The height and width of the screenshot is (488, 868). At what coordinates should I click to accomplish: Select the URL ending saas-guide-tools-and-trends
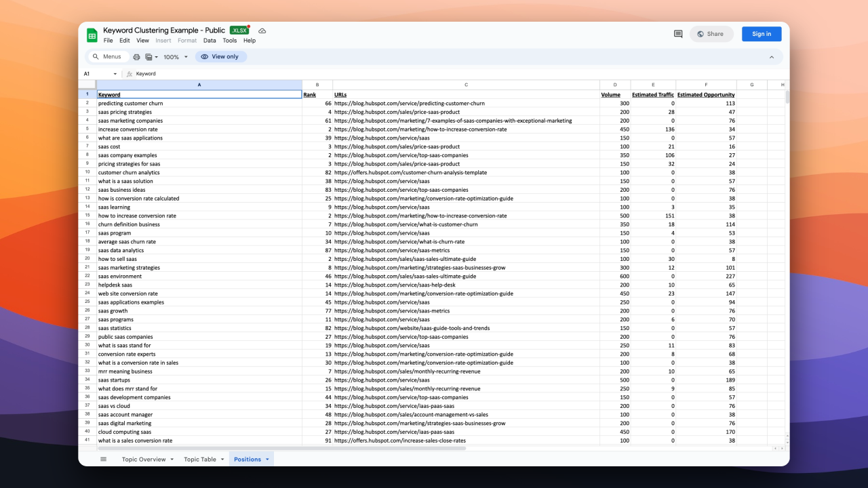(x=467, y=328)
